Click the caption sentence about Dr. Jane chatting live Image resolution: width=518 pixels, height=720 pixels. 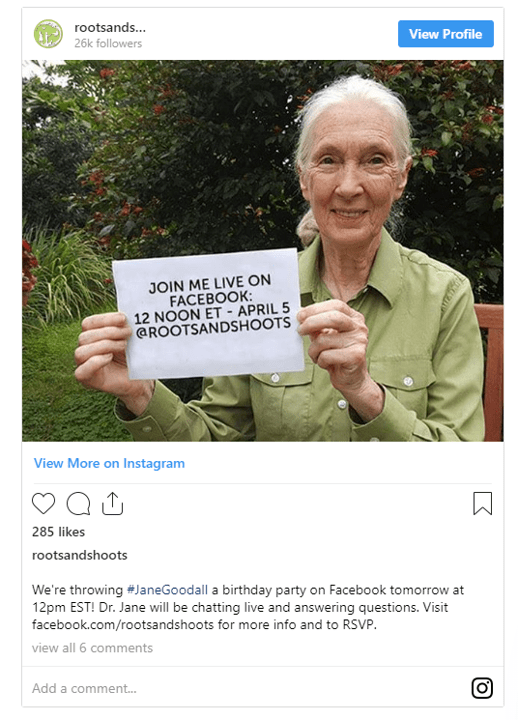point(259,608)
